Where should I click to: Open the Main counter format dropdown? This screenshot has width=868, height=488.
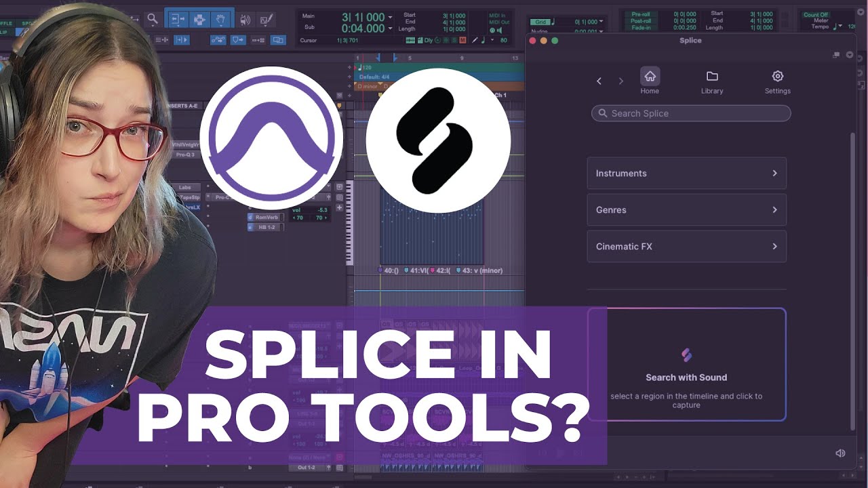pos(390,17)
